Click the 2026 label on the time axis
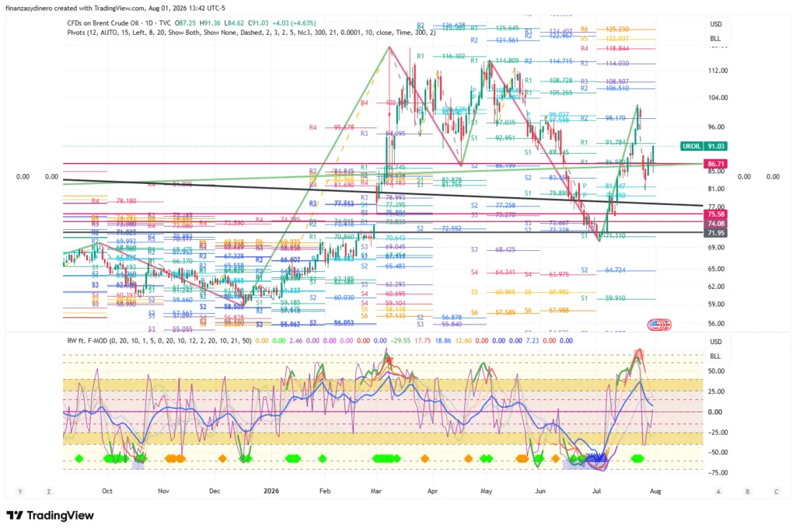Screen dimensions: 796x532 [x=271, y=491]
